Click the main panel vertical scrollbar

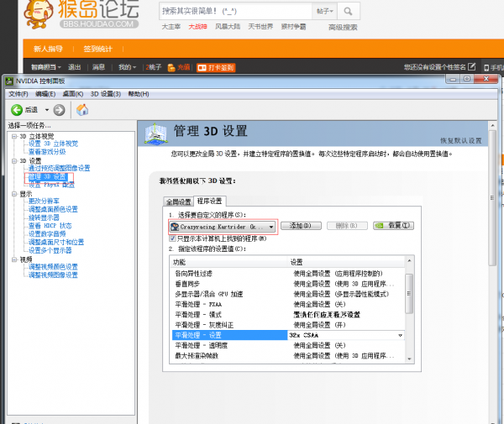click(x=492, y=197)
